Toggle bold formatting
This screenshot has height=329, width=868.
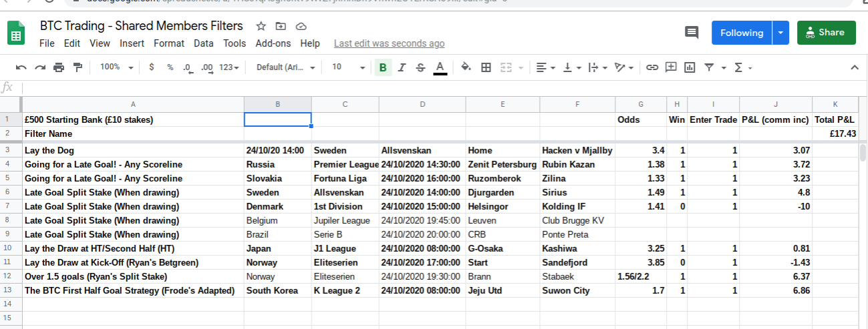point(383,67)
